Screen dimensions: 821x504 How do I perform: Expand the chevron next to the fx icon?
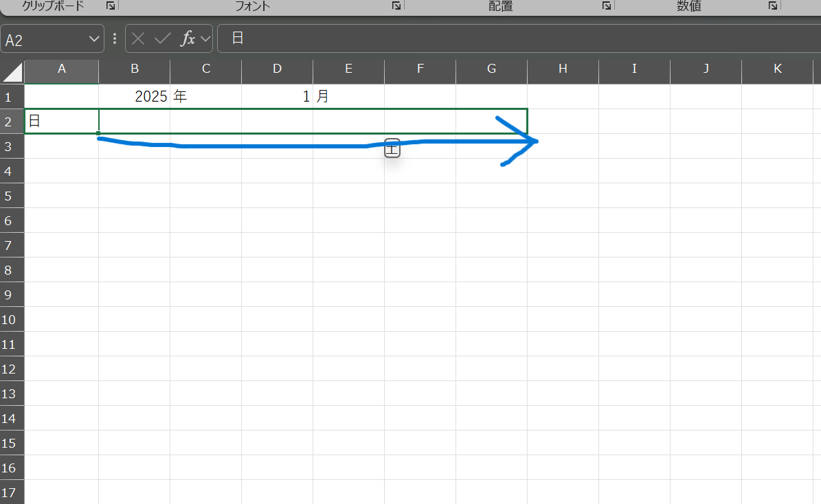205,39
